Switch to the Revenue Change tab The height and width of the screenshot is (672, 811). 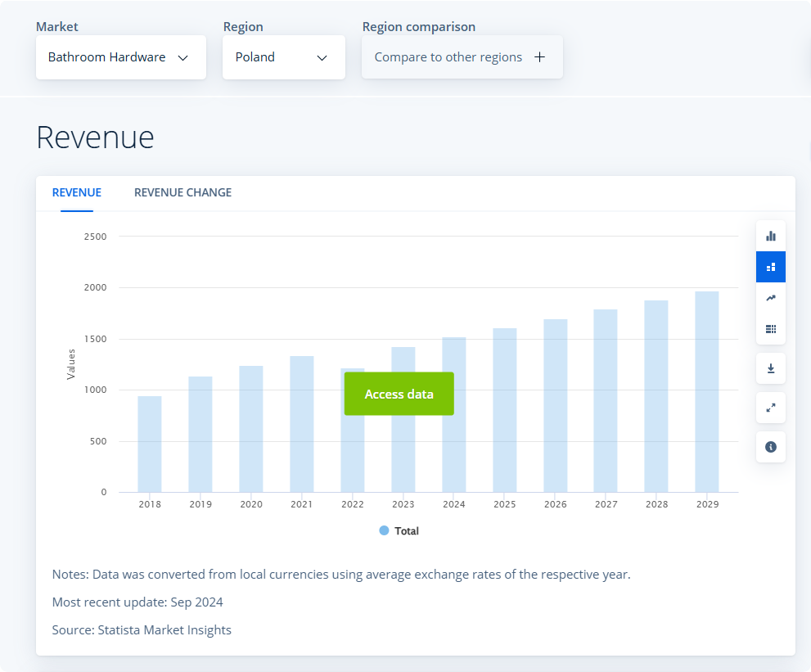(182, 192)
